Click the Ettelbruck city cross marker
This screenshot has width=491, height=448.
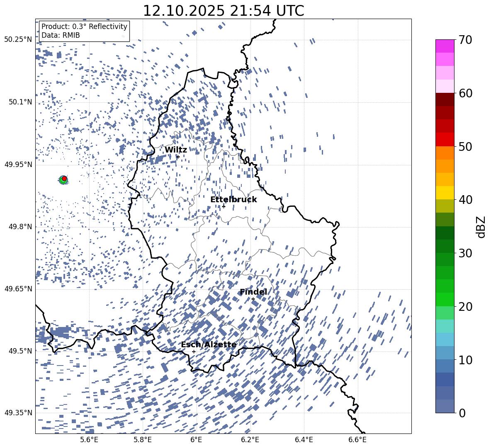(x=224, y=206)
